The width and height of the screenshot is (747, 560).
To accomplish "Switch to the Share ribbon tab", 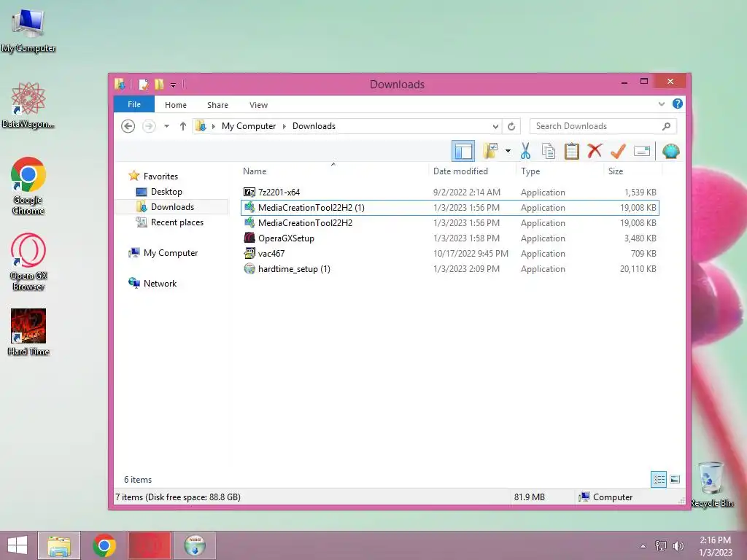I will click(x=217, y=105).
